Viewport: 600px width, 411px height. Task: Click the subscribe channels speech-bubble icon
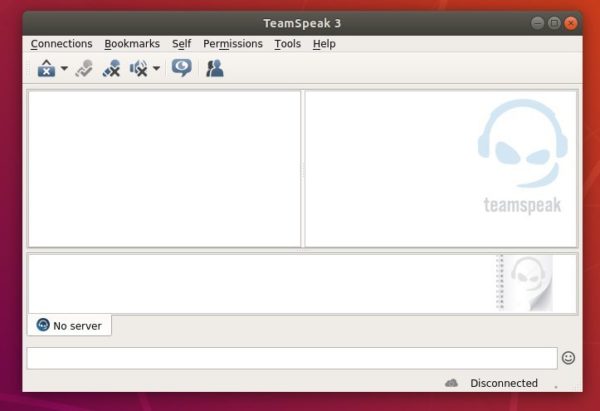[x=182, y=68]
